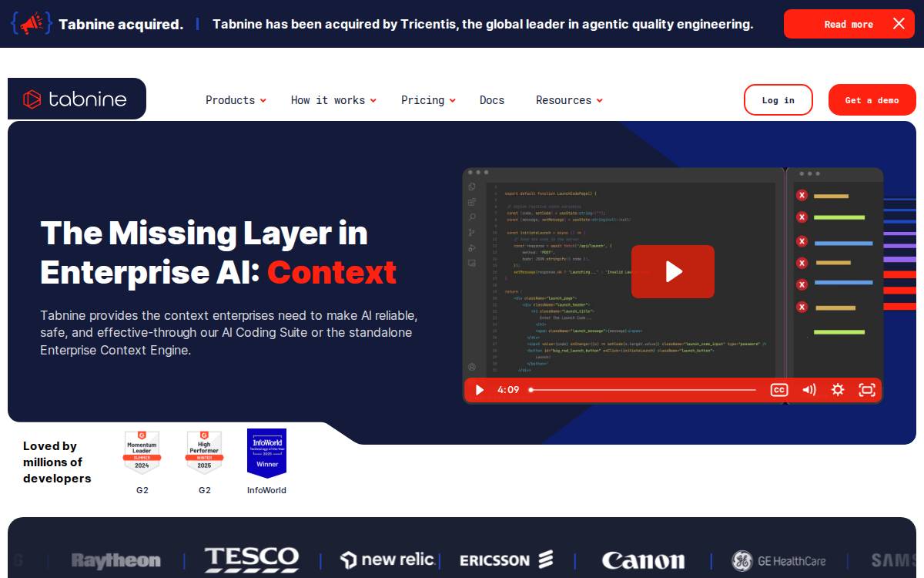This screenshot has height=578, width=924.
Task: Click the Canon logo
Action: [x=643, y=560]
